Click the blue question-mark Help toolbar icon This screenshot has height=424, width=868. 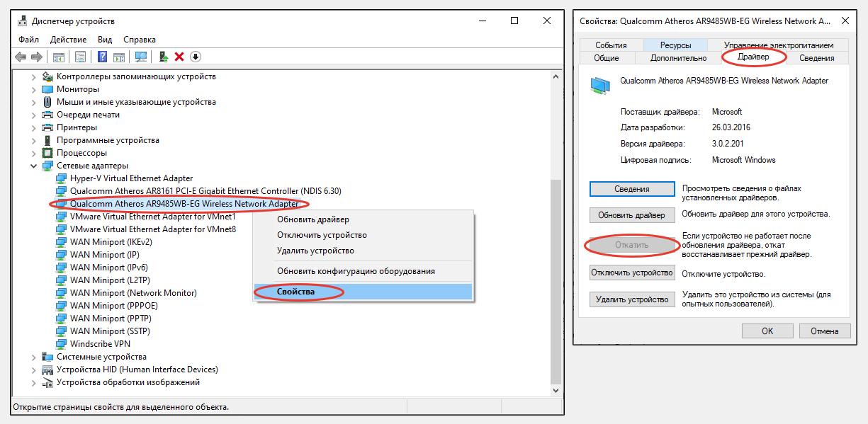click(x=103, y=57)
